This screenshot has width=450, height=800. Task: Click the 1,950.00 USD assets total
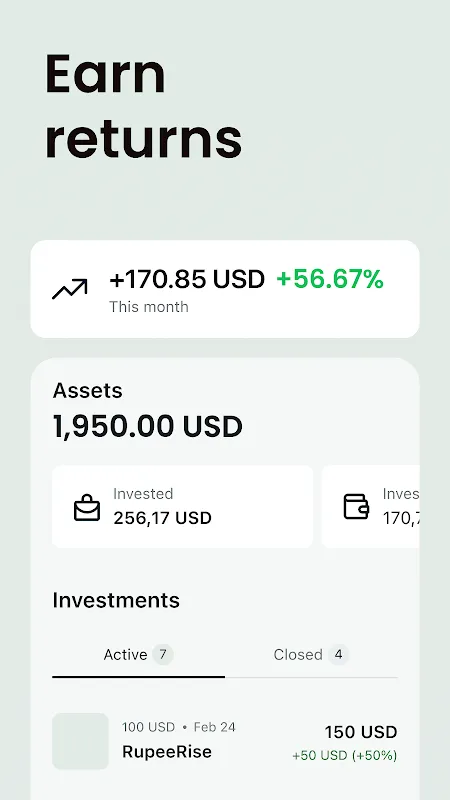coord(147,427)
